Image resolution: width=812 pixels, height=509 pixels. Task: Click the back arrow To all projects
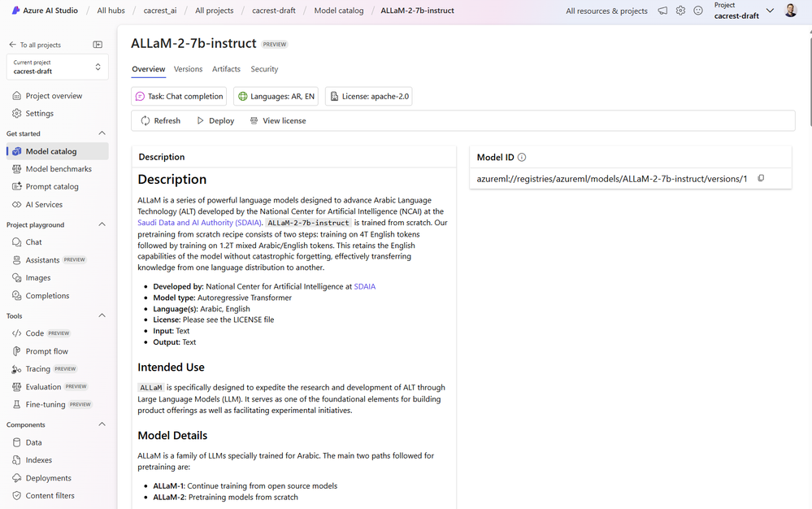(35, 45)
